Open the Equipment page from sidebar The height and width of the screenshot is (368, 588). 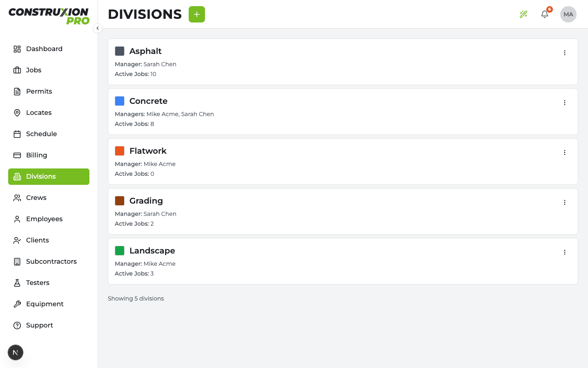[x=49, y=304]
